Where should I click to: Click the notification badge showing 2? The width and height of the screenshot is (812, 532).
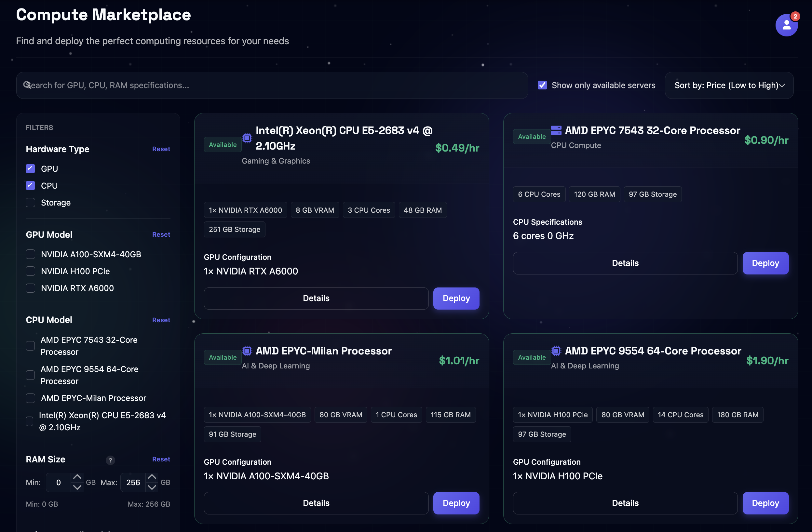[796, 16]
